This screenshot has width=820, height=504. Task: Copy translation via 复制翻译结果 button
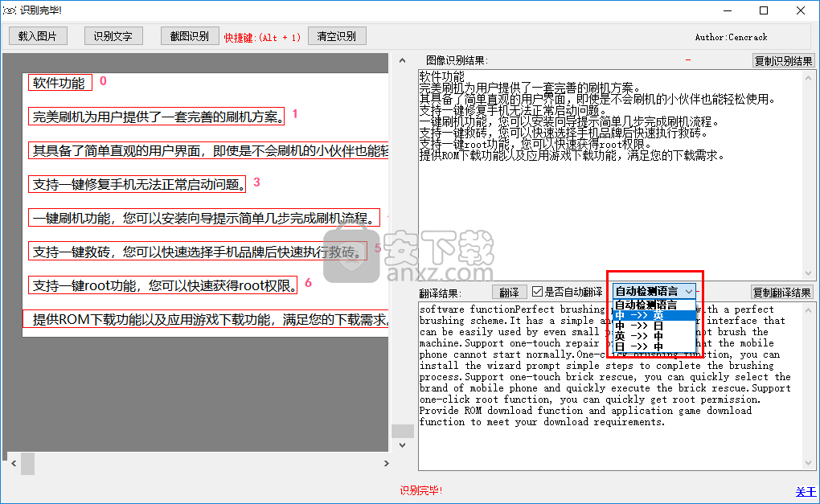click(782, 292)
